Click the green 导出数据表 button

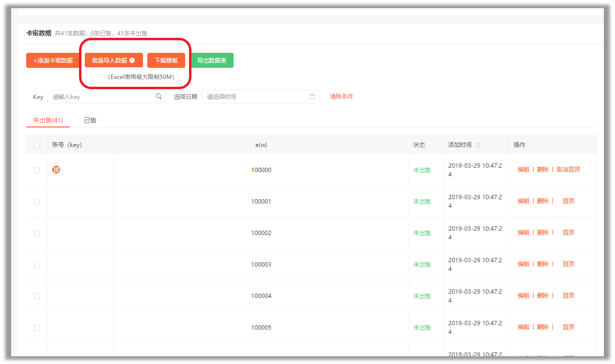(212, 61)
